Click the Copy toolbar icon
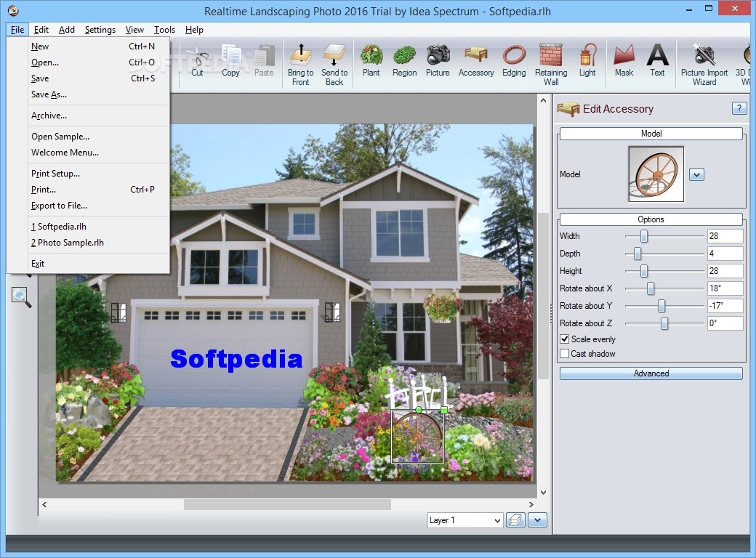 pos(230,61)
